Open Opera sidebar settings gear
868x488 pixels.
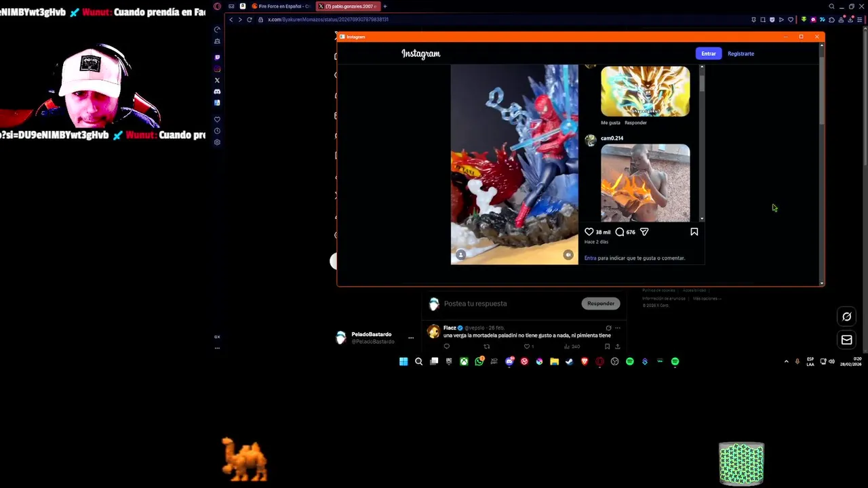[217, 142]
